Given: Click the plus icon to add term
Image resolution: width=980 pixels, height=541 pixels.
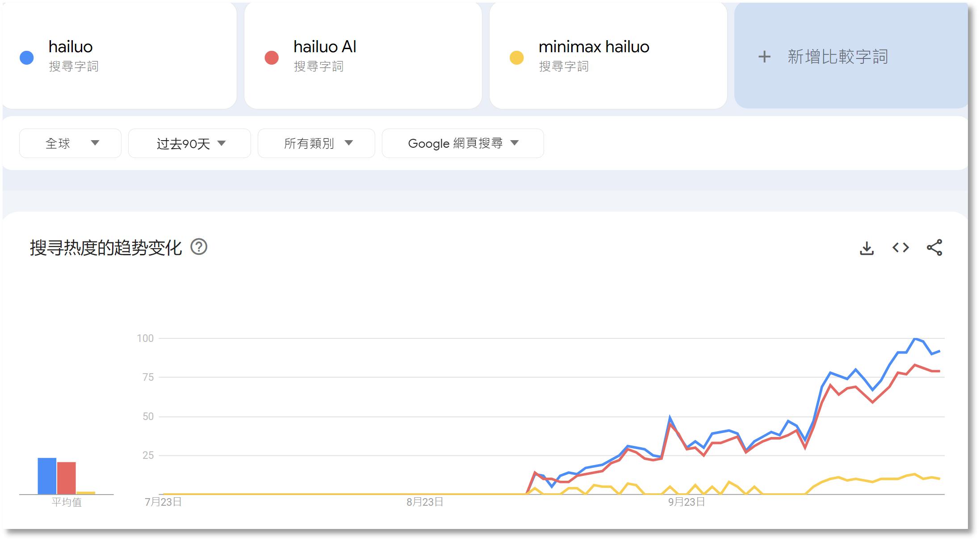Looking at the screenshot, I should tap(764, 57).
